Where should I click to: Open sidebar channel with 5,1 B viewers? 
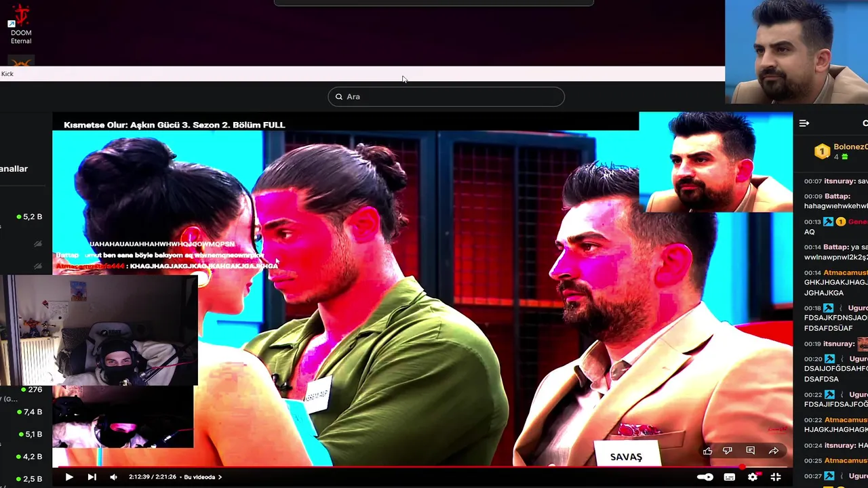pyautogui.click(x=29, y=434)
